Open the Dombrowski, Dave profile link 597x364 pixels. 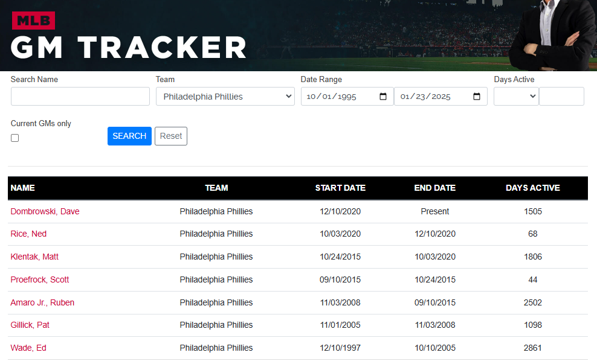(45, 211)
